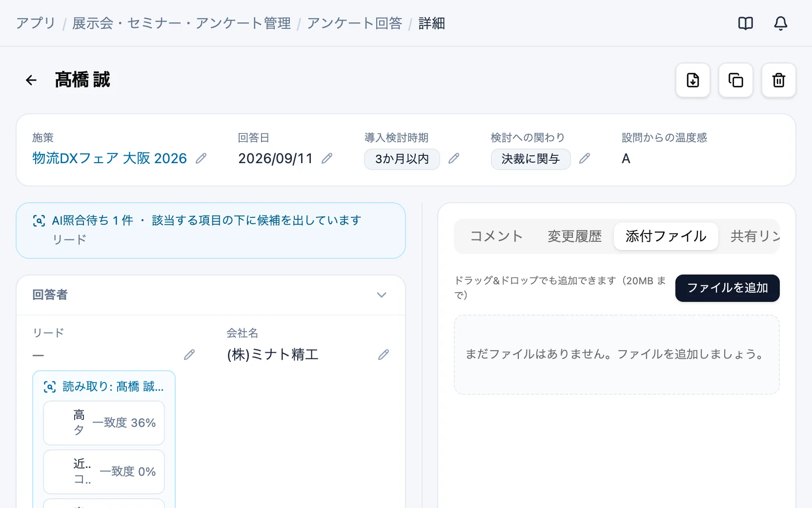Screen dimensions: 812x508
Task: Click the empty file drop zone
Action: click(x=617, y=355)
